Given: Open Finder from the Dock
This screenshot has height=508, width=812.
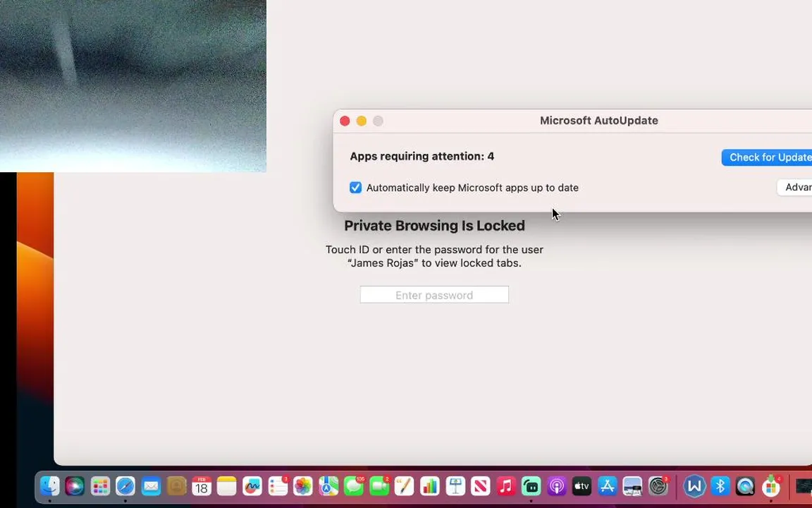Looking at the screenshot, I should (x=50, y=486).
